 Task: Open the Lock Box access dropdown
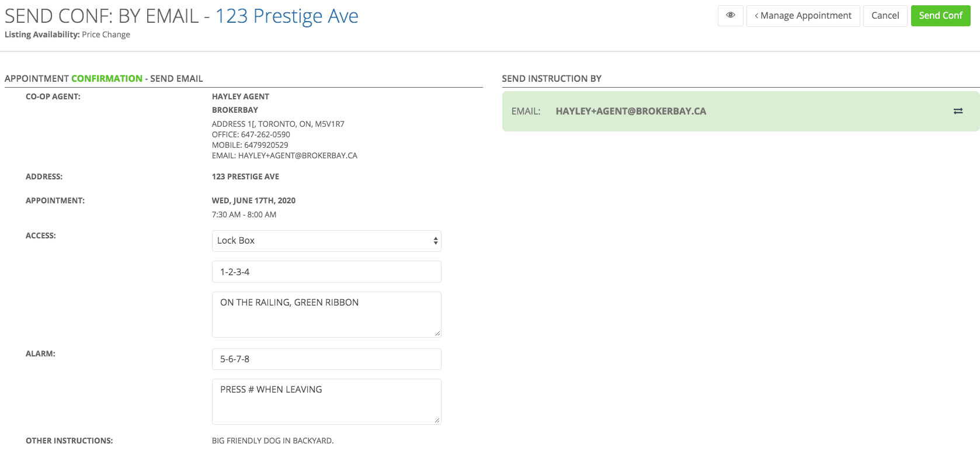click(x=326, y=241)
